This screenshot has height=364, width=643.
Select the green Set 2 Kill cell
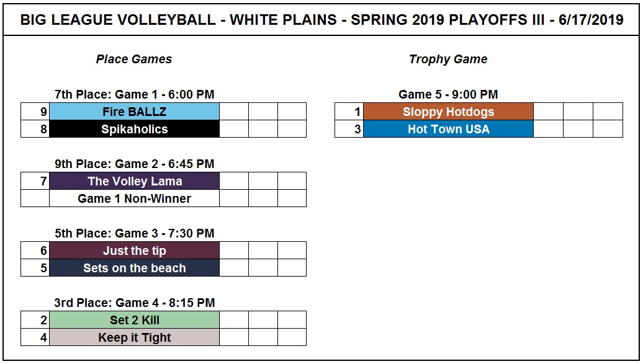tap(135, 320)
